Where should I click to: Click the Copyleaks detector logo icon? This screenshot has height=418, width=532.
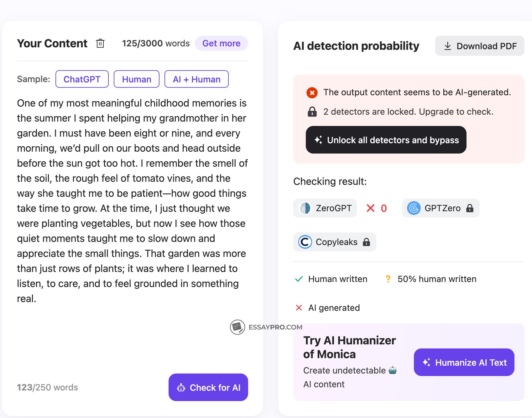click(x=305, y=242)
